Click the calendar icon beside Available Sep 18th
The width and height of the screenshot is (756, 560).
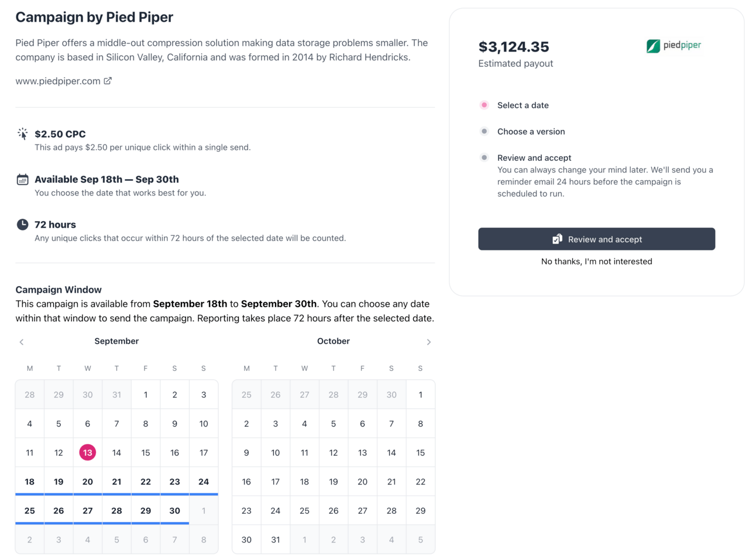click(x=22, y=179)
